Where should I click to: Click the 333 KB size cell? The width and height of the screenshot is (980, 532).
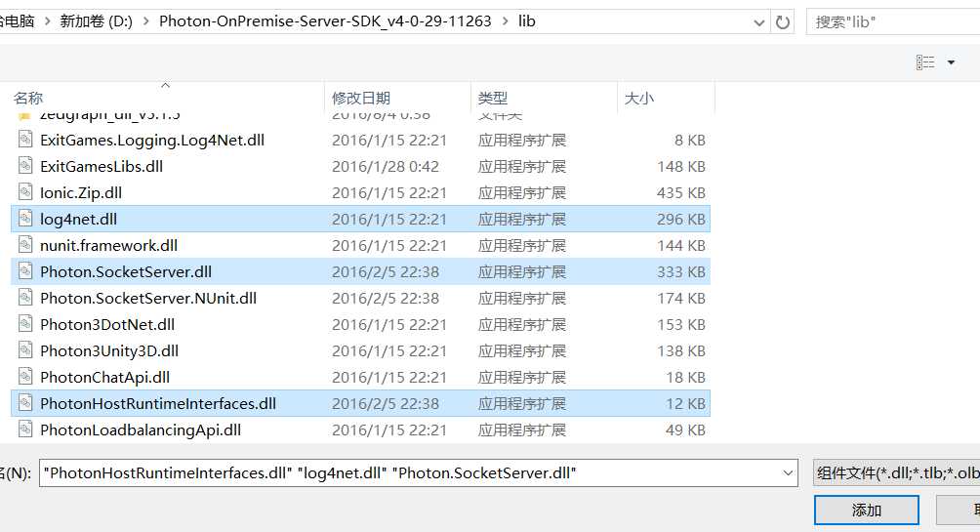pos(680,272)
